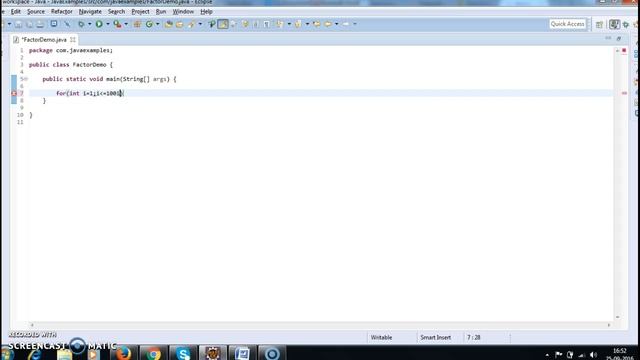Viewport: 640px width, 360px height.
Task: Click the Back navigation arrow icon
Action: 328,24
